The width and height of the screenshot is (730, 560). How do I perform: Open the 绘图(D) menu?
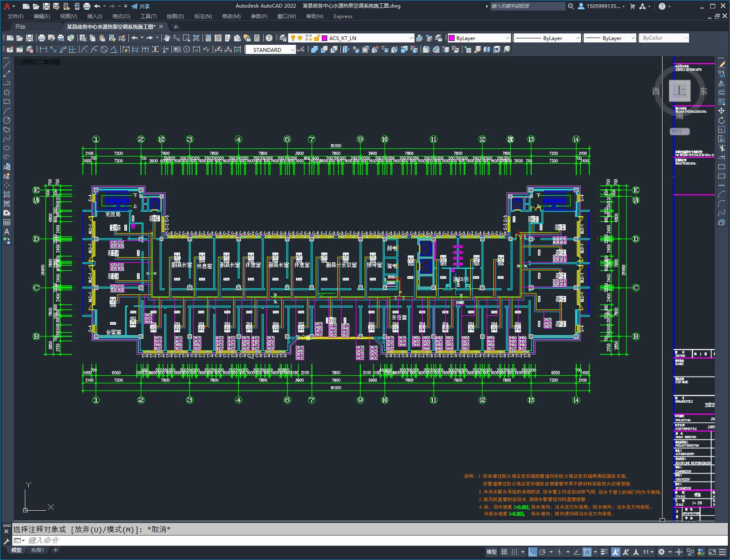click(x=175, y=16)
